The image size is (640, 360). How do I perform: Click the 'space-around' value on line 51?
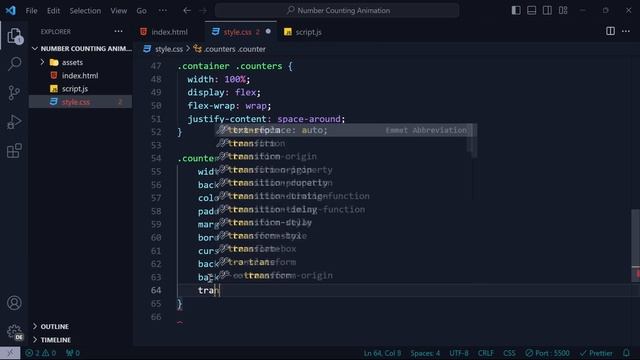coord(309,119)
